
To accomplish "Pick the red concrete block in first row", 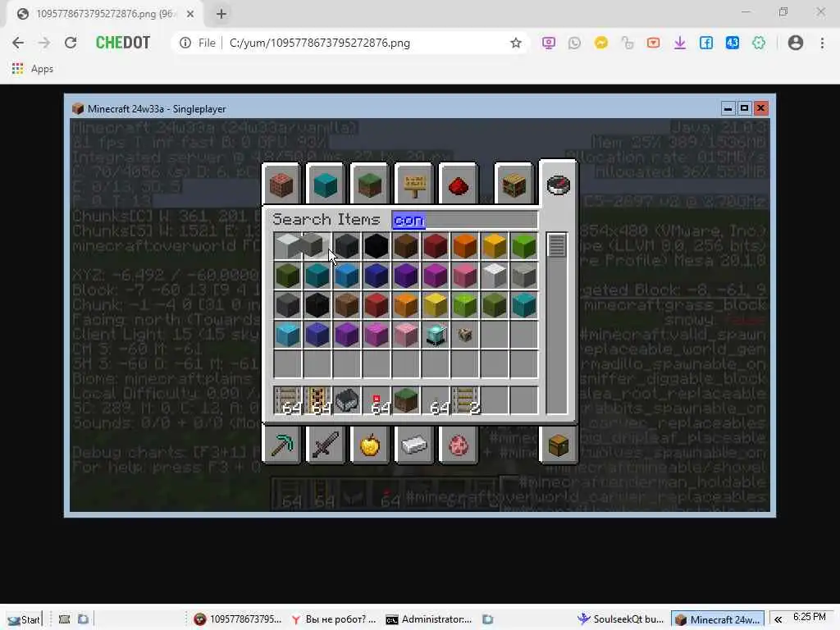I will pyautogui.click(x=435, y=246).
